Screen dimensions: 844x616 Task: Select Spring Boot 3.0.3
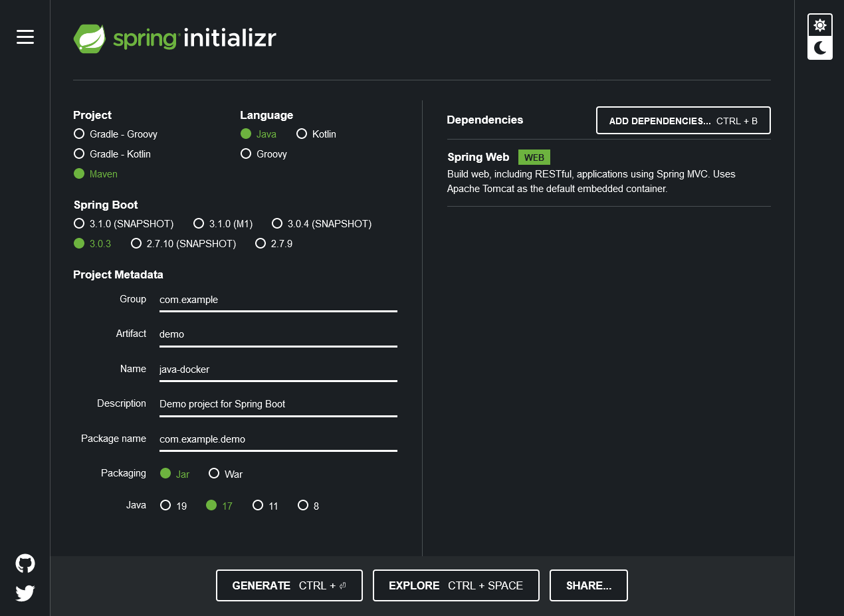[x=92, y=244]
